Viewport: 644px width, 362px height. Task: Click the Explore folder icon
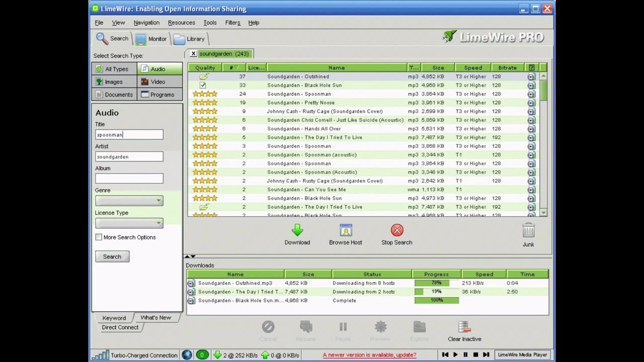(x=419, y=327)
